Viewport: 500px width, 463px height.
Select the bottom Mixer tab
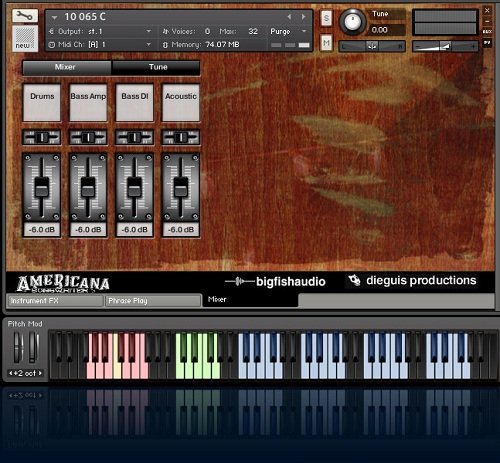[x=250, y=300]
